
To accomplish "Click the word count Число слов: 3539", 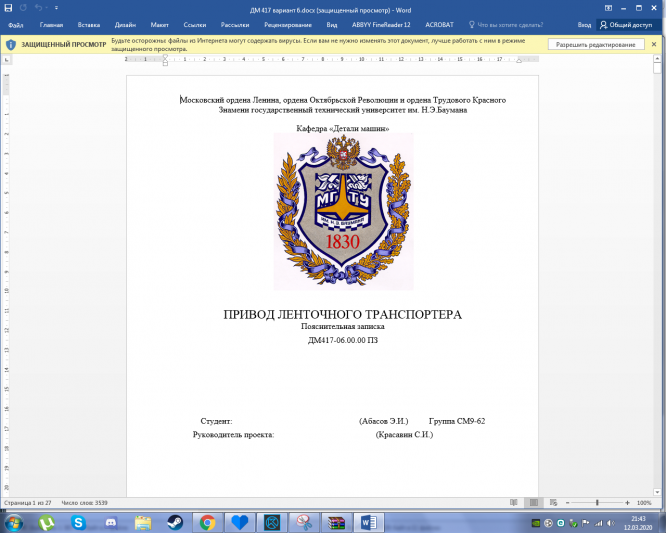I will click(85, 503).
